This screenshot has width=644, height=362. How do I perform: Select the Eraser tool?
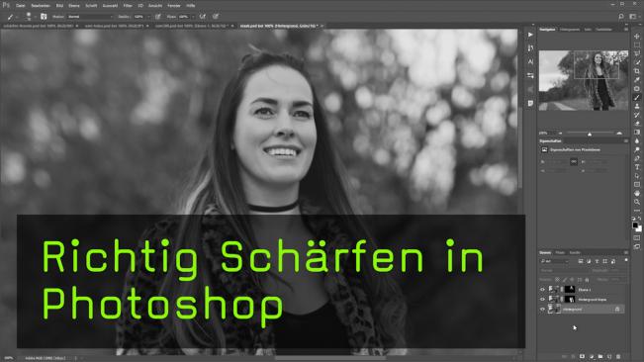pyautogui.click(x=637, y=124)
